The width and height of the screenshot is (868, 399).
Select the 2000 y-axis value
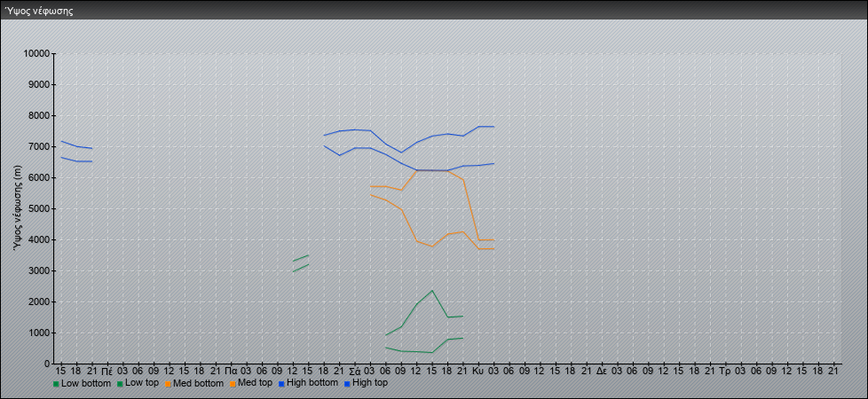pos(39,301)
